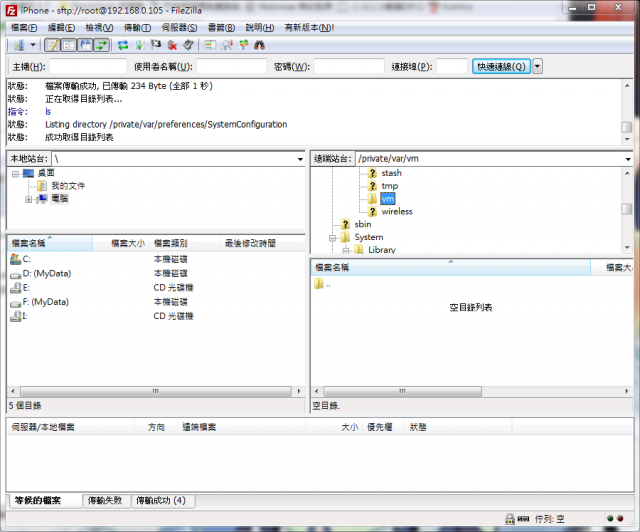The height and width of the screenshot is (532, 640).
Task: Click the sbin folder question-mark icon
Action: pyautogui.click(x=346, y=224)
